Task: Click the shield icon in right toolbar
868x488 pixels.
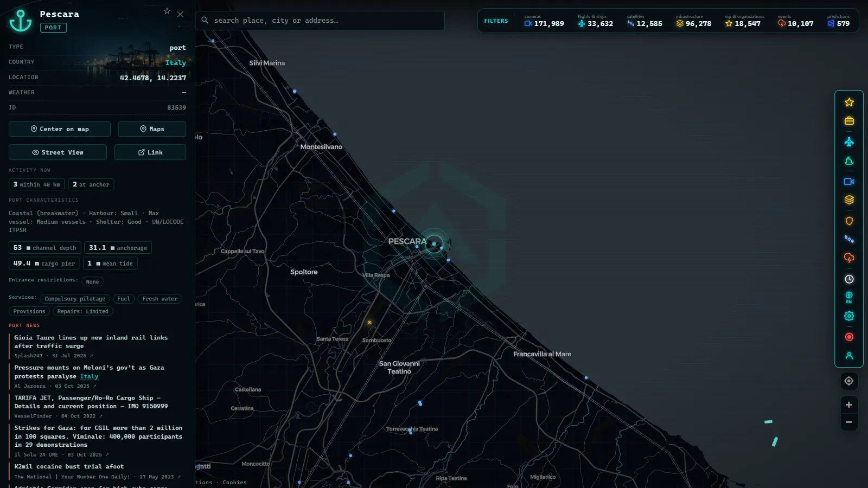Action: (849, 221)
